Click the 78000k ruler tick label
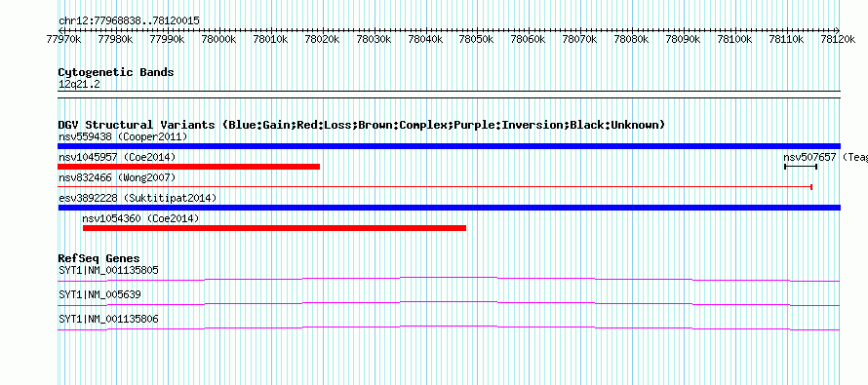The image size is (868, 385). click(x=218, y=39)
